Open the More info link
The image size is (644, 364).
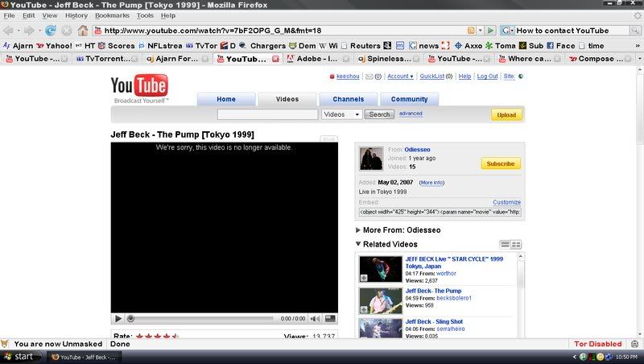click(431, 183)
